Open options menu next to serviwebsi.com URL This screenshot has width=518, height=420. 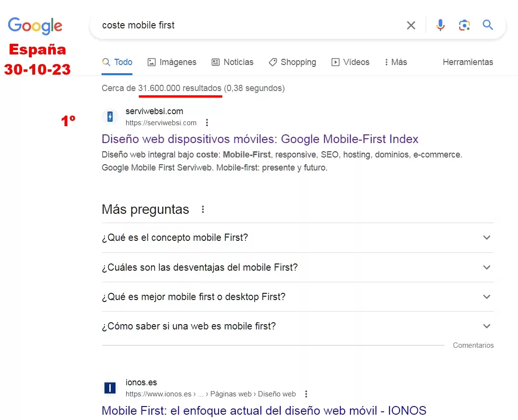[x=207, y=122]
